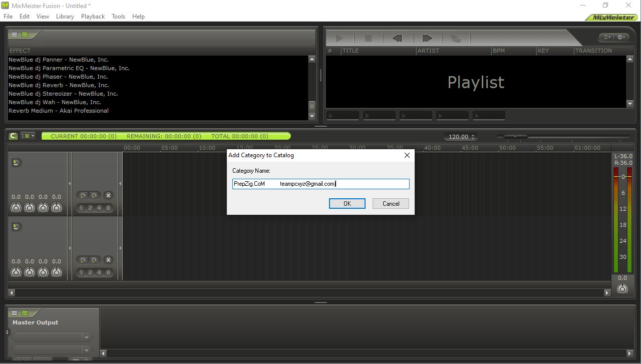Toggle the magnet snap icon above timeline
Screen dimensions: 641x364
(13, 136)
